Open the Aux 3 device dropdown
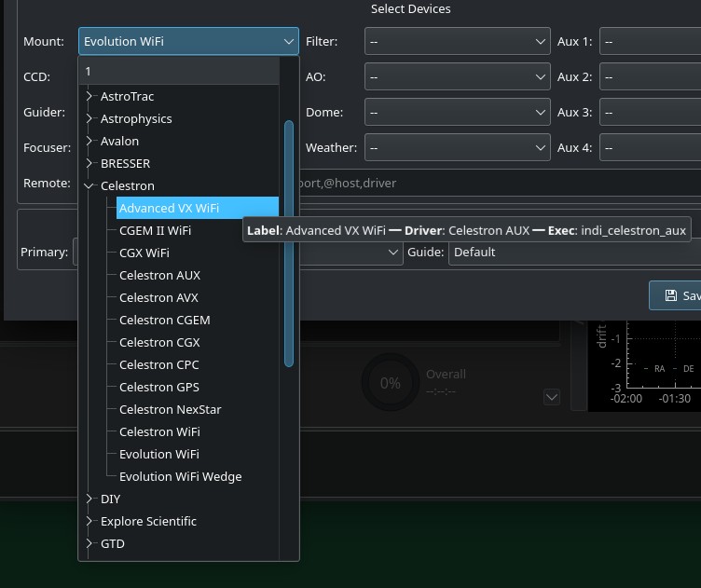Viewport: 701px width, 588px height. click(650, 112)
